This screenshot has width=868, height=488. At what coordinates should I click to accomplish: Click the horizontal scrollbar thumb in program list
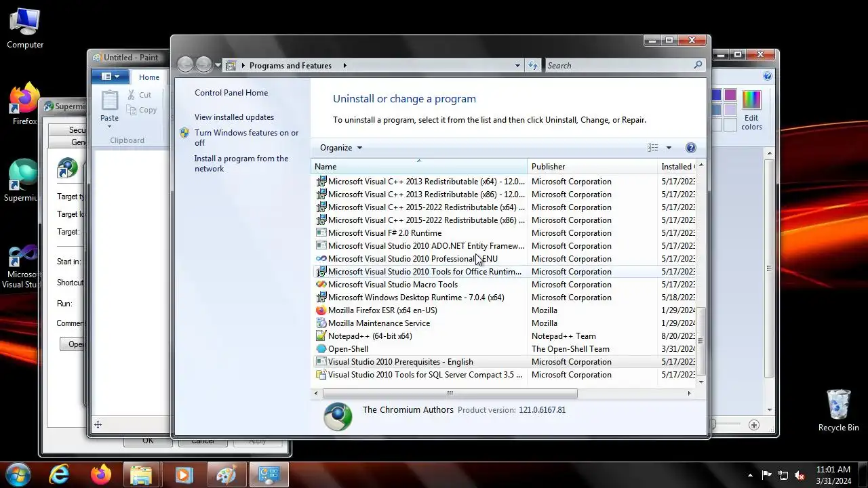450,393
